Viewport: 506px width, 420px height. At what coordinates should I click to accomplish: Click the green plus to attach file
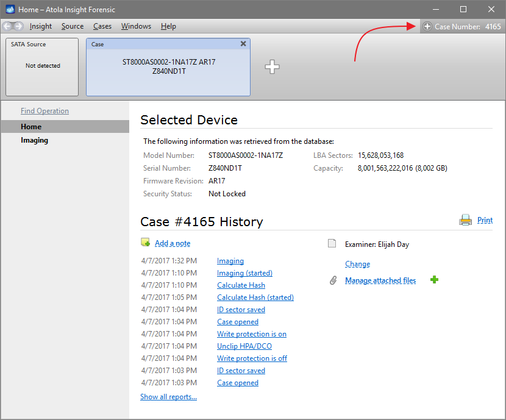pyautogui.click(x=434, y=280)
